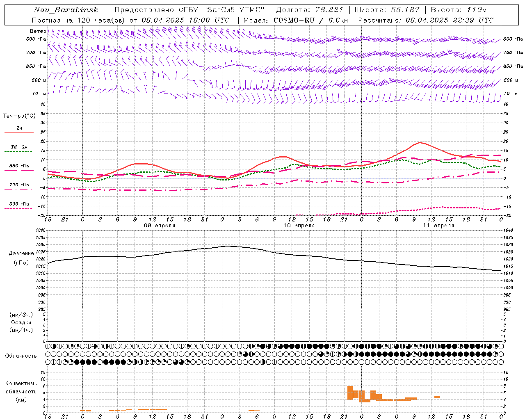Screen dimensions: 525x420
Task: Click the "Ветер" wind panel label
Action: click(x=38, y=31)
